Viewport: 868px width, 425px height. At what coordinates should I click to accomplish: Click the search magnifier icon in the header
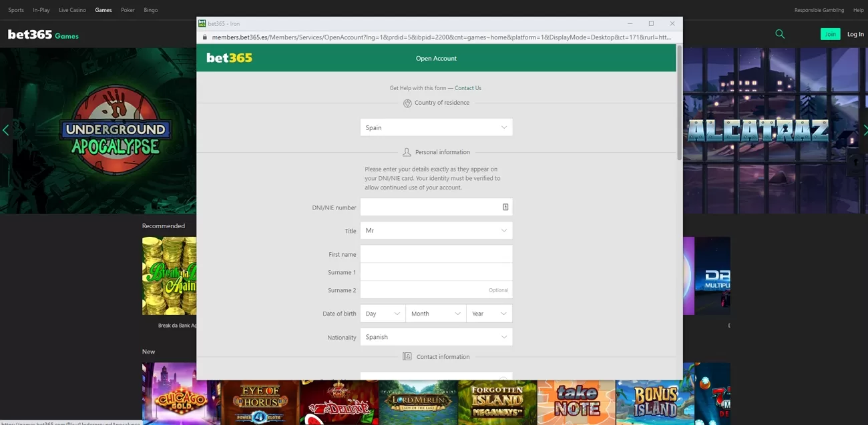[x=780, y=34]
